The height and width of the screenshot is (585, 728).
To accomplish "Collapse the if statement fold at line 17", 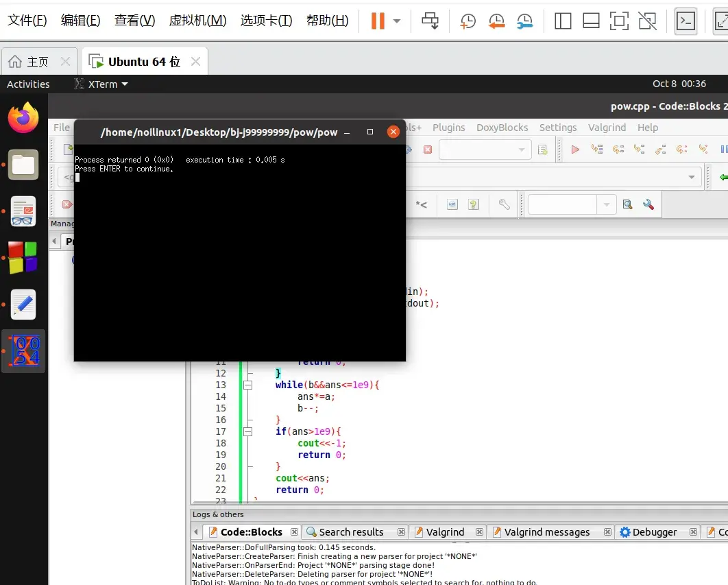I will pos(248,431).
